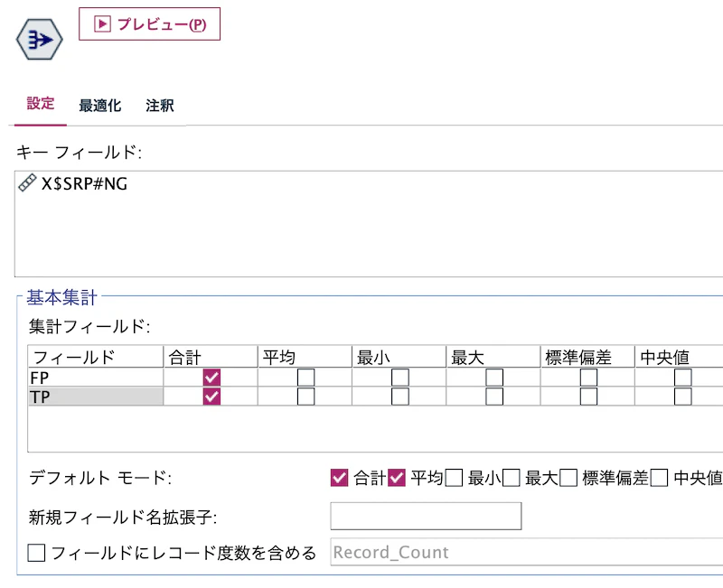
Task: Return to the 設定 tab
Action: click(x=40, y=105)
